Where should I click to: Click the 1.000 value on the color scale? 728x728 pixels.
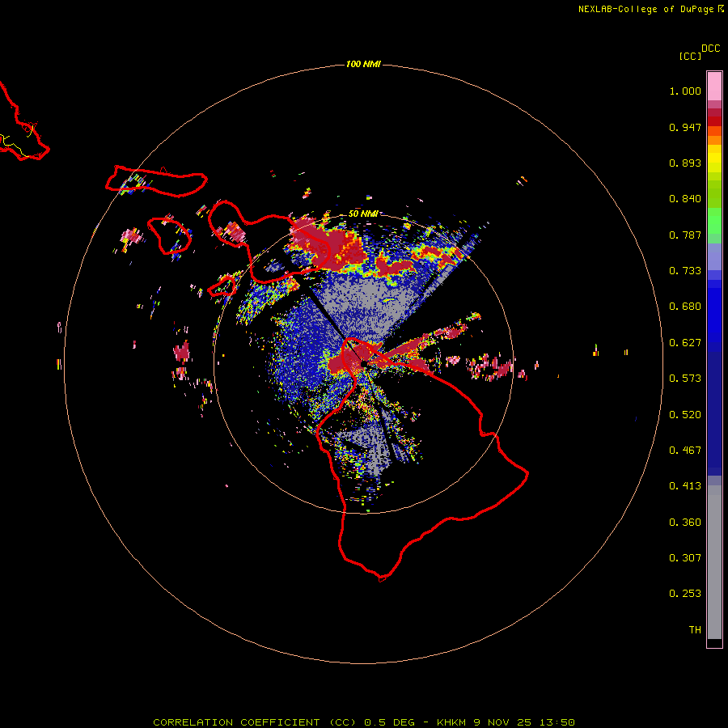685,91
